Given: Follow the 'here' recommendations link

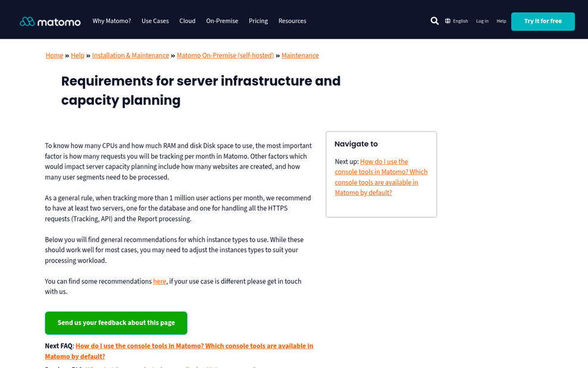Looking at the screenshot, I should [x=159, y=281].
